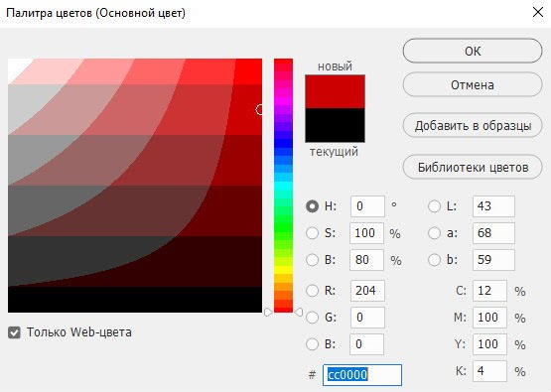
Task: Select the Lab b radio button
Action: click(434, 260)
